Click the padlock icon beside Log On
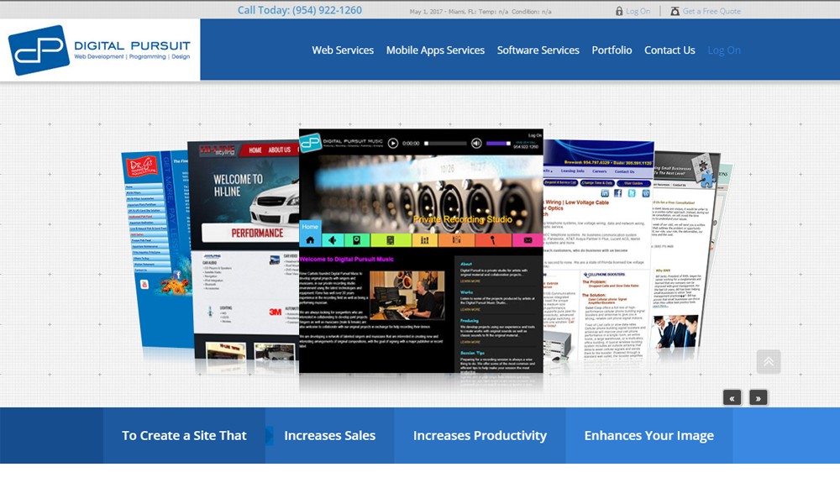The width and height of the screenshot is (840, 504). (x=619, y=11)
